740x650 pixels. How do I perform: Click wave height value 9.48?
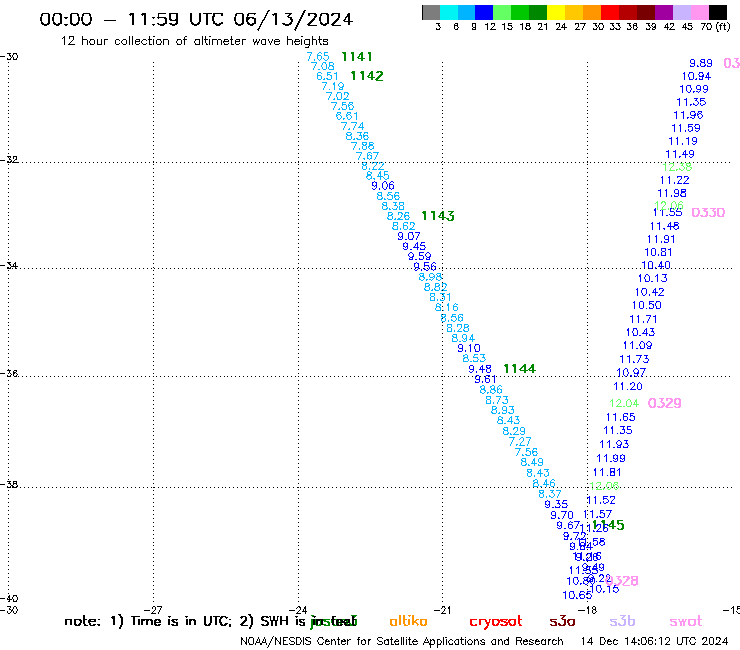pos(480,369)
